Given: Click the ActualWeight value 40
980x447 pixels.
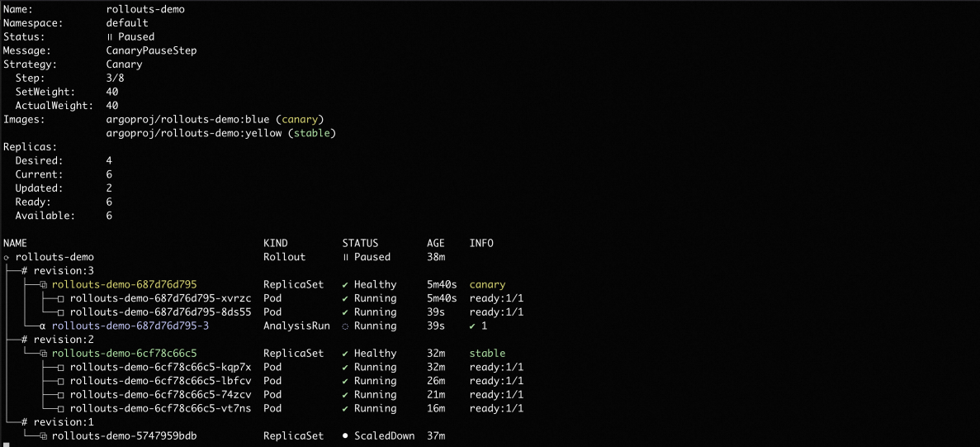Looking at the screenshot, I should (112, 106).
